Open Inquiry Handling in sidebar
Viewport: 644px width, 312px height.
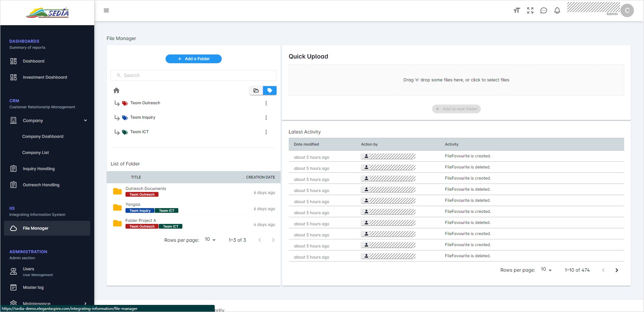tap(39, 169)
